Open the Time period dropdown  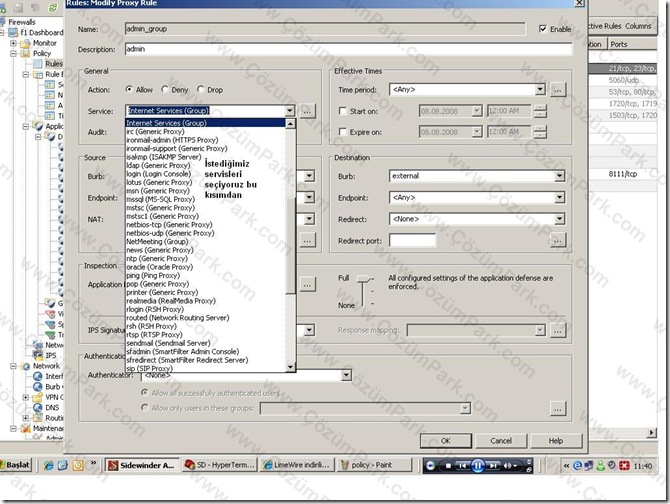point(541,89)
